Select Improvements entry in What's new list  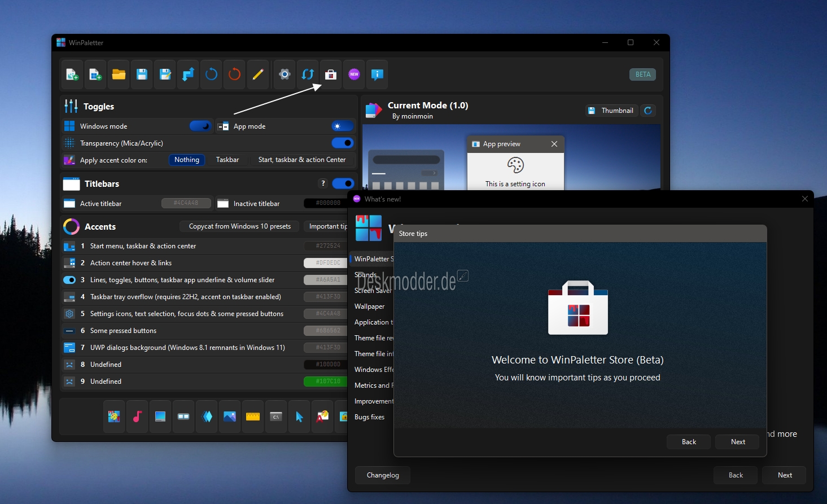click(373, 401)
